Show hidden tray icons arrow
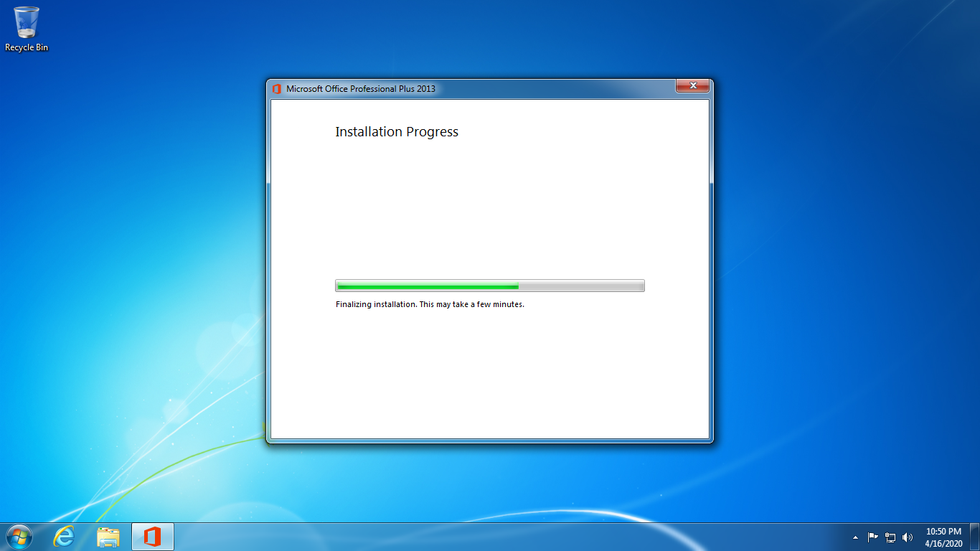This screenshot has width=980, height=551. pyautogui.click(x=855, y=537)
